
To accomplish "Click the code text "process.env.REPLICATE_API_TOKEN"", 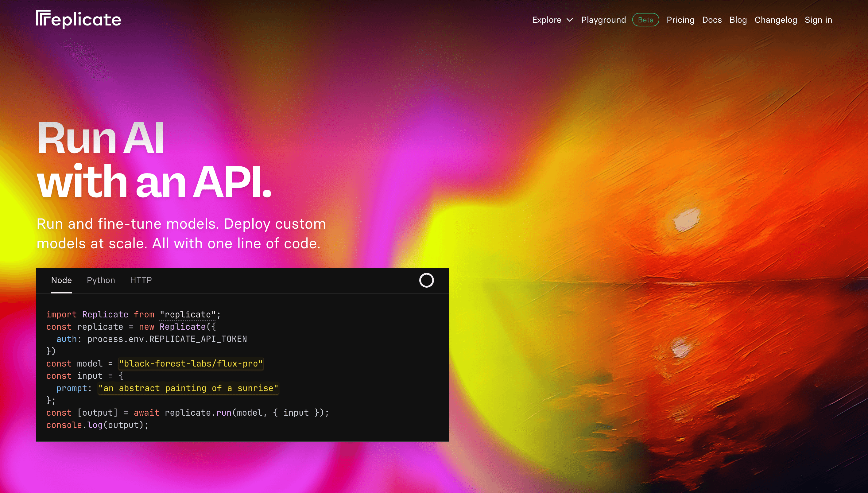I will [x=167, y=339].
